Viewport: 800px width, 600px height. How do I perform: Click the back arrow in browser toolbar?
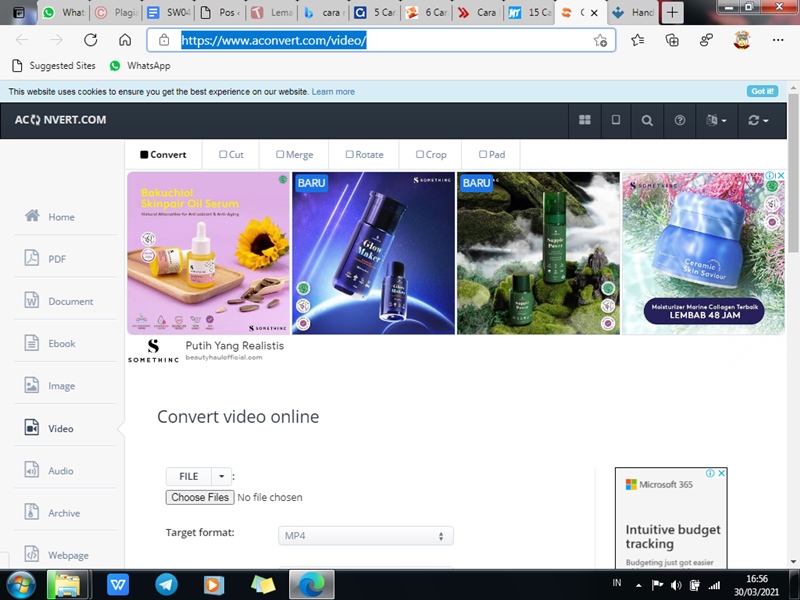[x=22, y=40]
